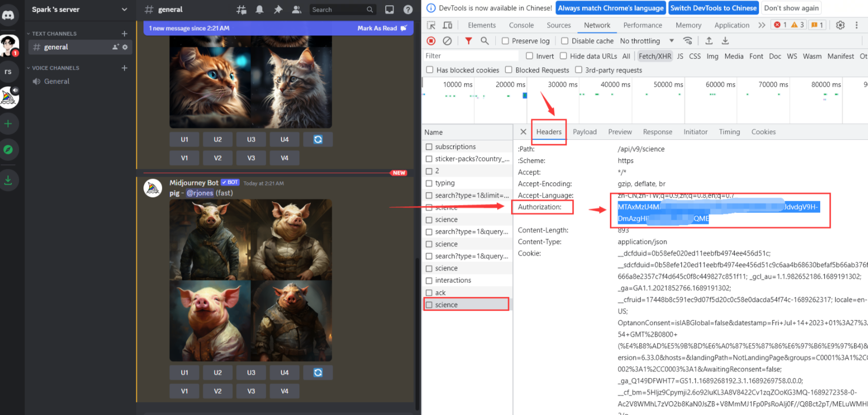Click refresh icon under cat images

(x=318, y=139)
